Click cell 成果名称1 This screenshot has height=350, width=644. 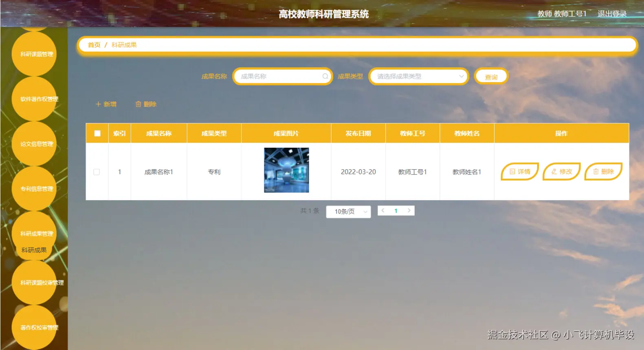click(x=159, y=172)
